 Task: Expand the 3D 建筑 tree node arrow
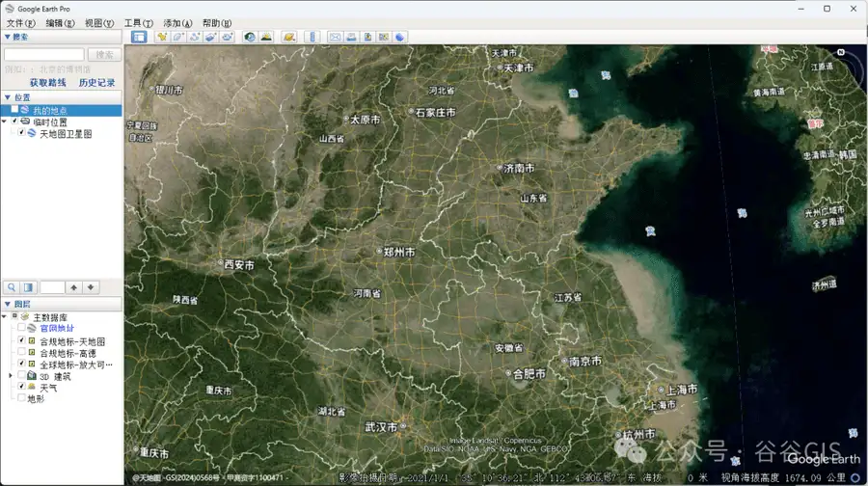coord(11,376)
